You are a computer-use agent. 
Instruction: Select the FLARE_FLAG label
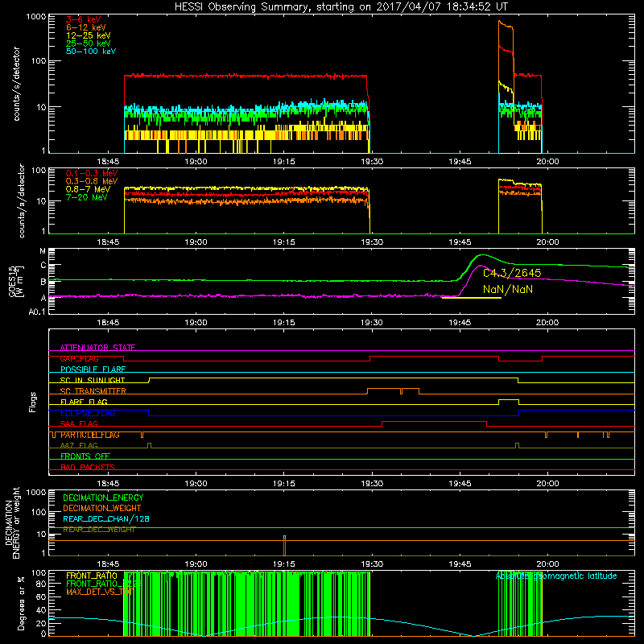(x=84, y=402)
